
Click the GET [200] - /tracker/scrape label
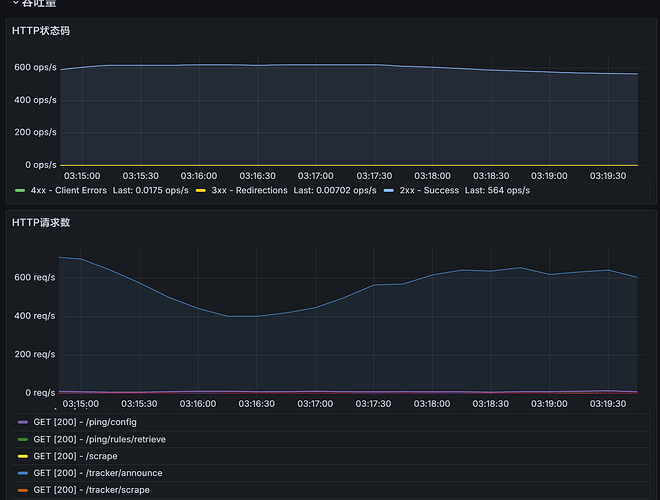coord(92,490)
